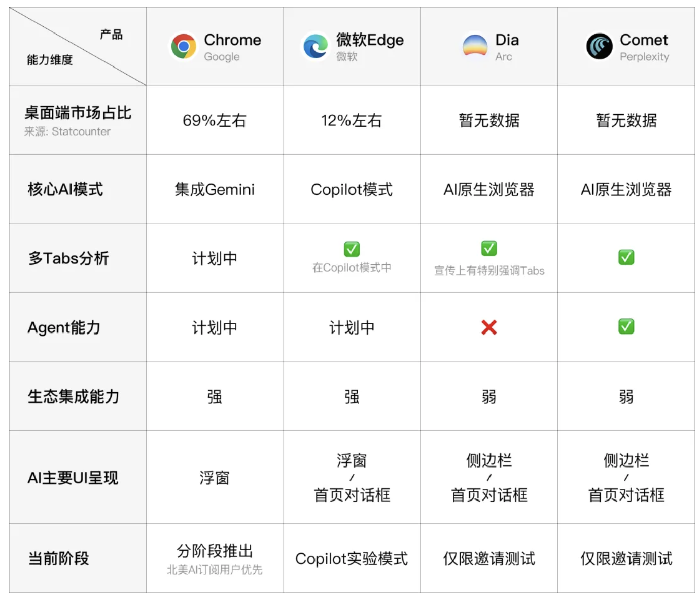This screenshot has width=700, height=600.
Task: Click the Dia rainbow logo icon
Action: [475, 45]
